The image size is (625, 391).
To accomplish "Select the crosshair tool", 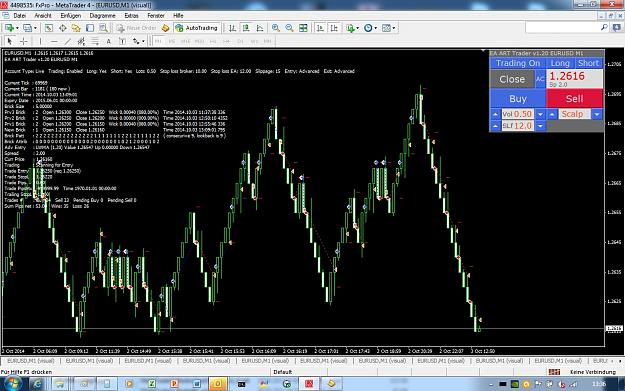I will coord(24,41).
